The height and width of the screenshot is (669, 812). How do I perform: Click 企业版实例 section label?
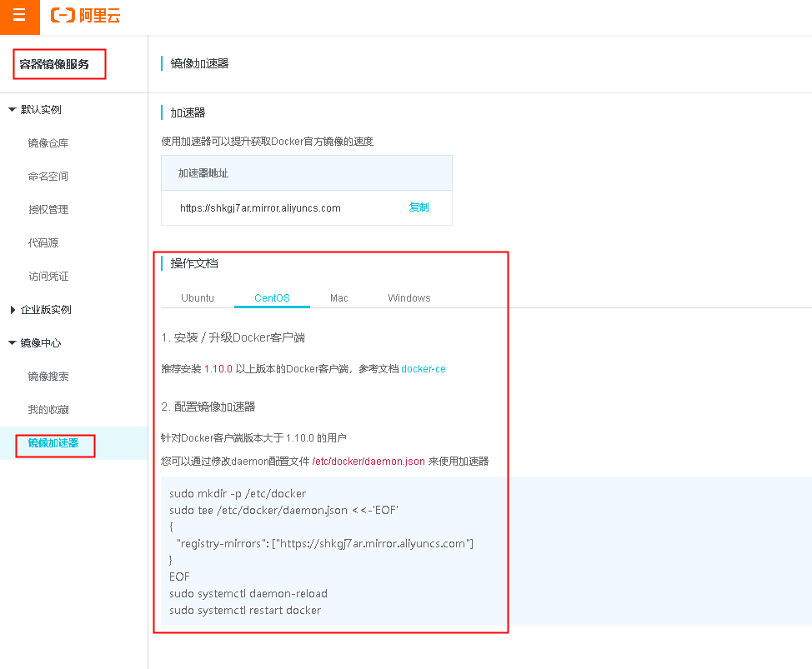pyautogui.click(x=46, y=310)
